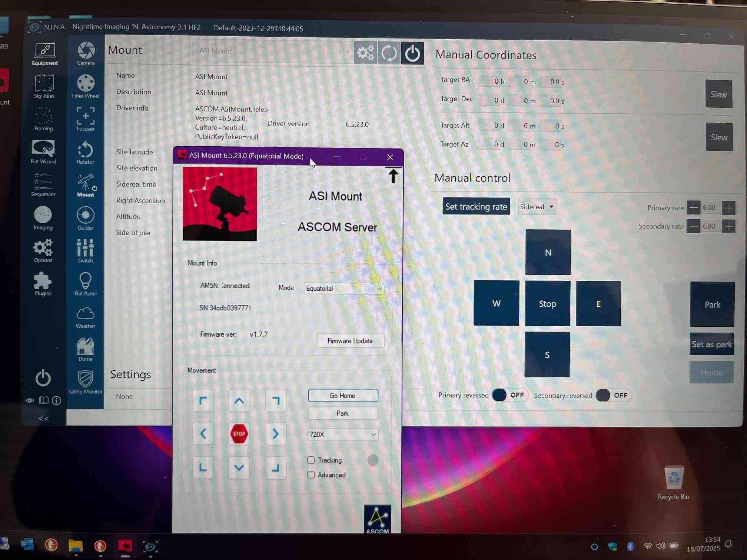Switch to the Imaging tab
This screenshot has width=747, height=560.
click(x=43, y=218)
